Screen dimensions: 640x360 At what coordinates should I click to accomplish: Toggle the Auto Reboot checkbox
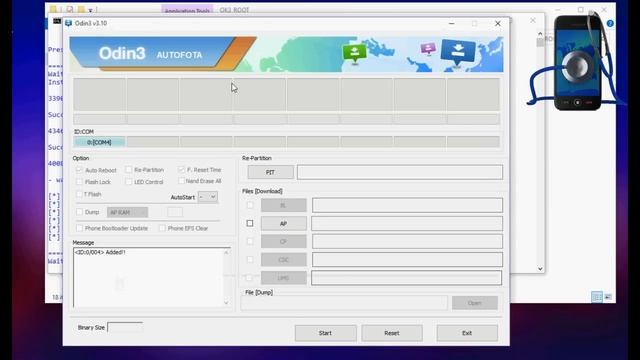coord(79,170)
